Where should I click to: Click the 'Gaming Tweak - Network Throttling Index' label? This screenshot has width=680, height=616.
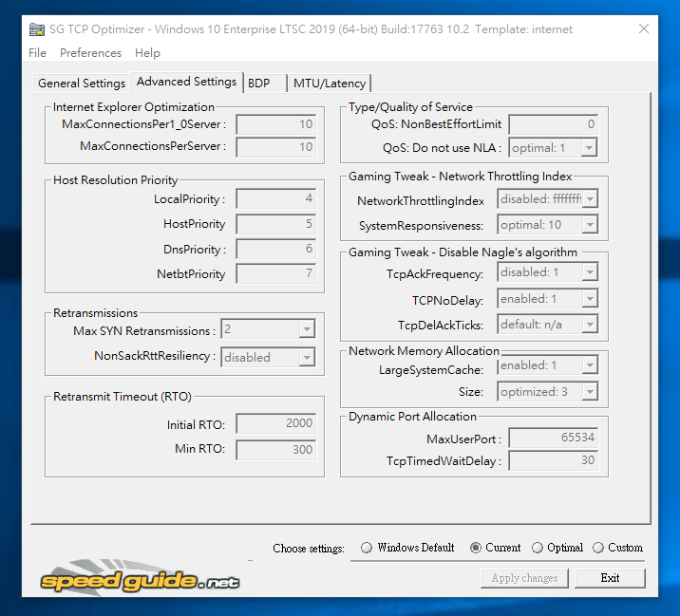tap(460, 177)
